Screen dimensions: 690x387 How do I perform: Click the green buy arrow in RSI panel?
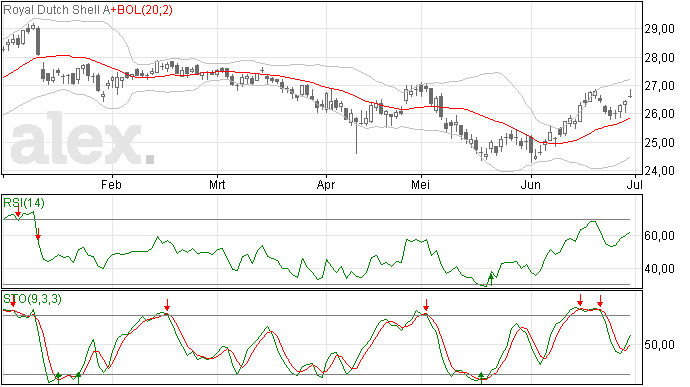pyautogui.click(x=491, y=279)
